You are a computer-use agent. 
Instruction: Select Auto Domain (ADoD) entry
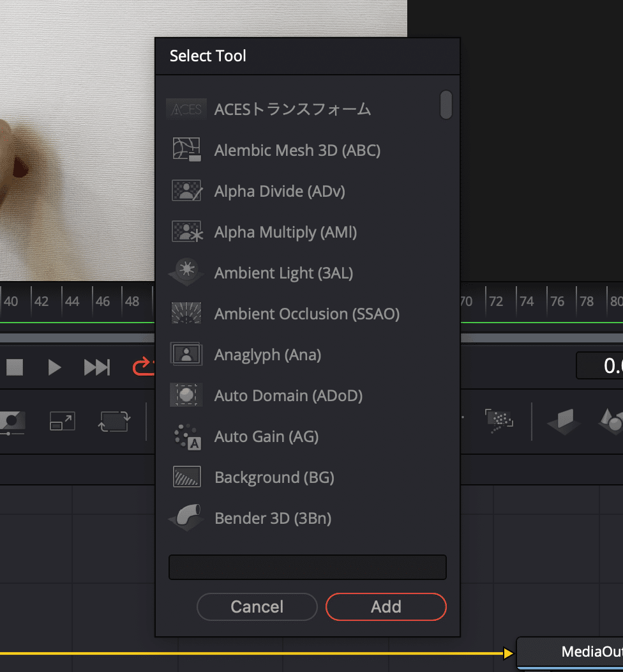click(288, 395)
